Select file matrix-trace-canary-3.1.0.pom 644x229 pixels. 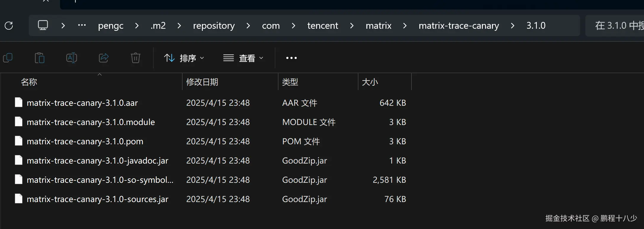coord(85,141)
